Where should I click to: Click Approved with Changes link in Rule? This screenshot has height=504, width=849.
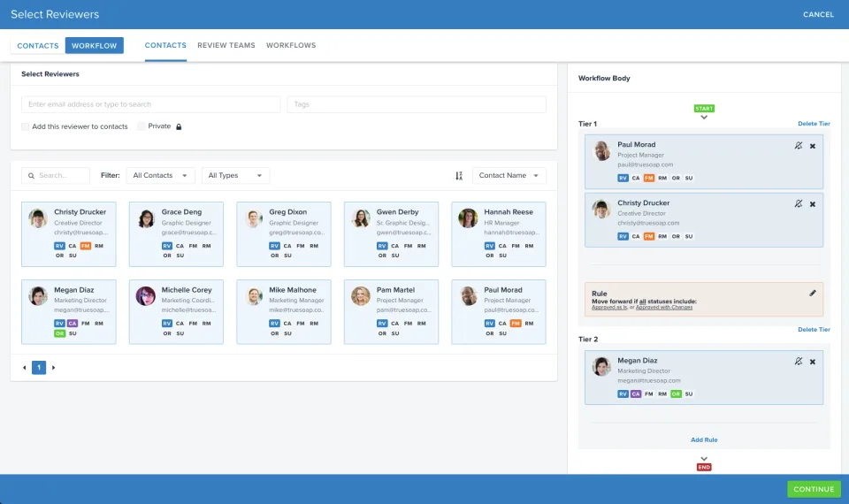(x=664, y=308)
